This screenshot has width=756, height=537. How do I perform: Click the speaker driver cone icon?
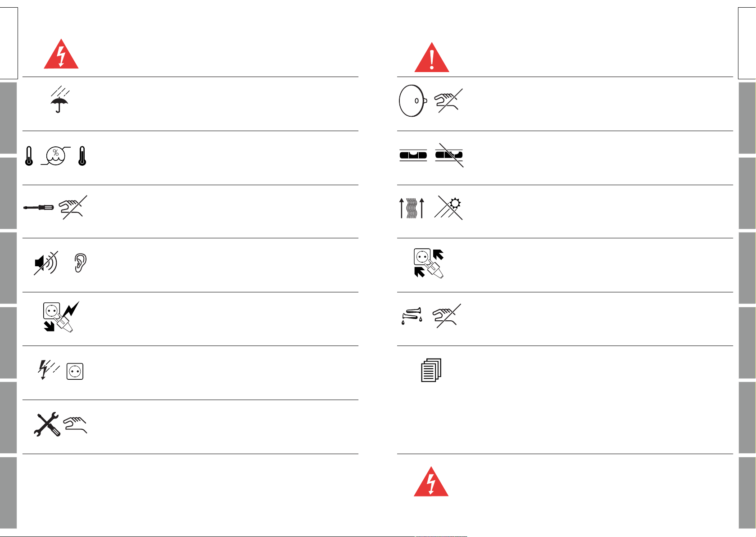coord(413,101)
